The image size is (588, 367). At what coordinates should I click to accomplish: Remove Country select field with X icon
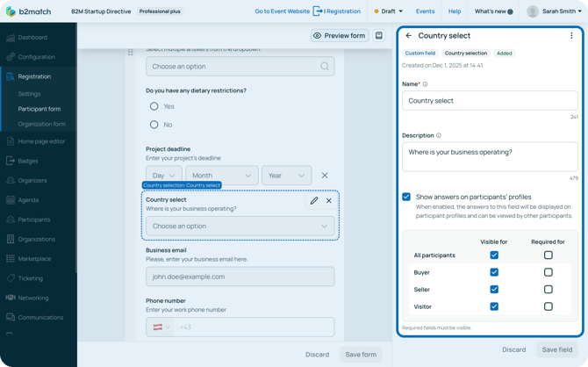(329, 200)
